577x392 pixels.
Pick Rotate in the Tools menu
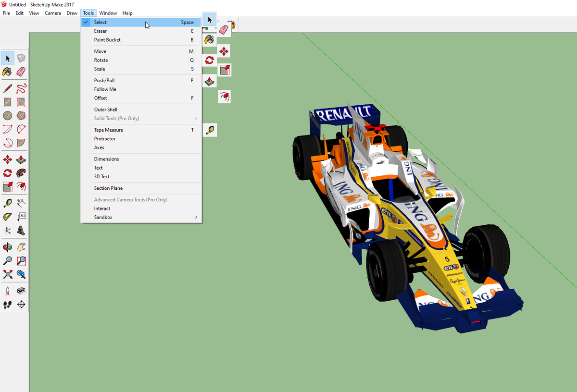(x=141, y=60)
